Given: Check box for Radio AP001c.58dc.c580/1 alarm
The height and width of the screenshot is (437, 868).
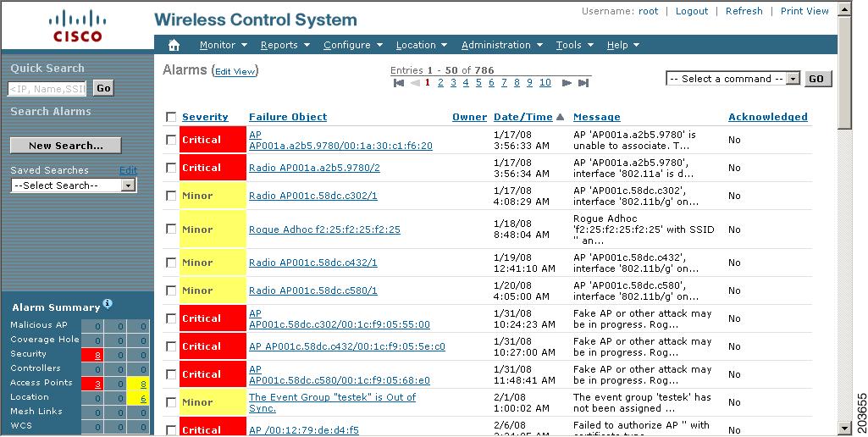Looking at the screenshot, I should [x=171, y=290].
